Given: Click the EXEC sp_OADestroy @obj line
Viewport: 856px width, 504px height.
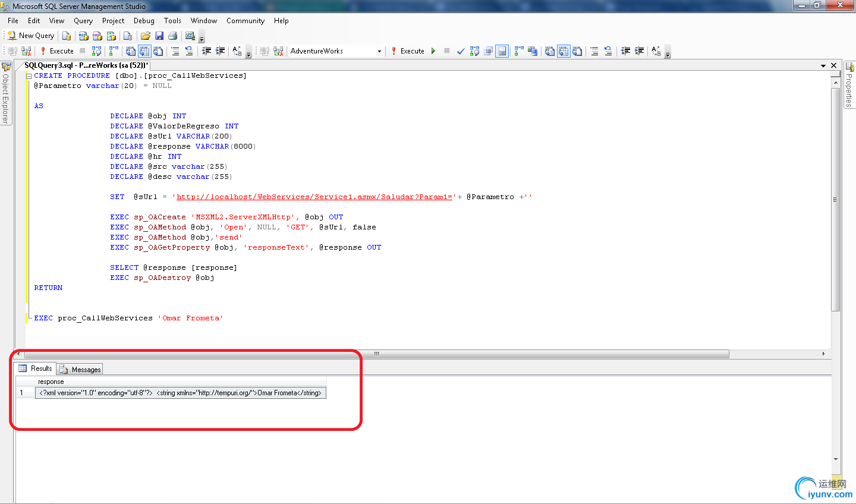Looking at the screenshot, I should pyautogui.click(x=162, y=278).
